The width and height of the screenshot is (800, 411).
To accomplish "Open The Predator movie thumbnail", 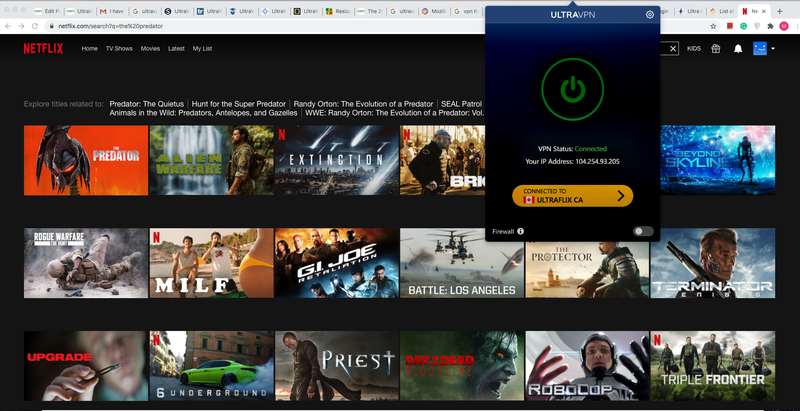I will [x=86, y=160].
